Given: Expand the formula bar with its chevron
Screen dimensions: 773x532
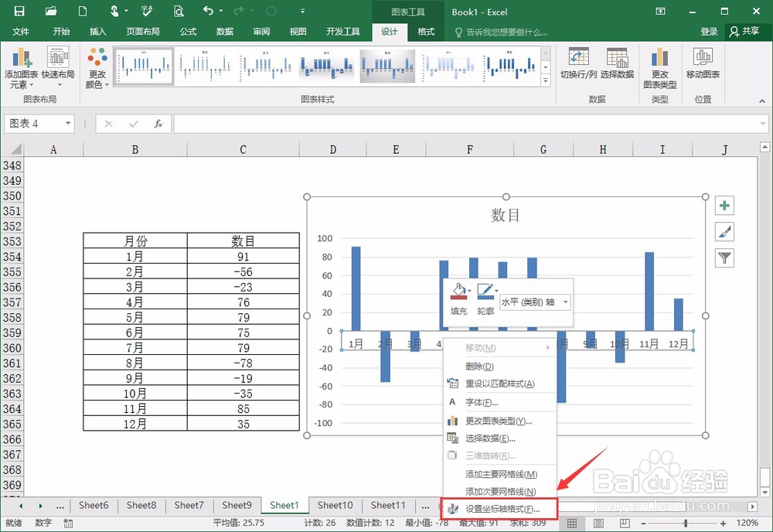Looking at the screenshot, I should point(763,123).
